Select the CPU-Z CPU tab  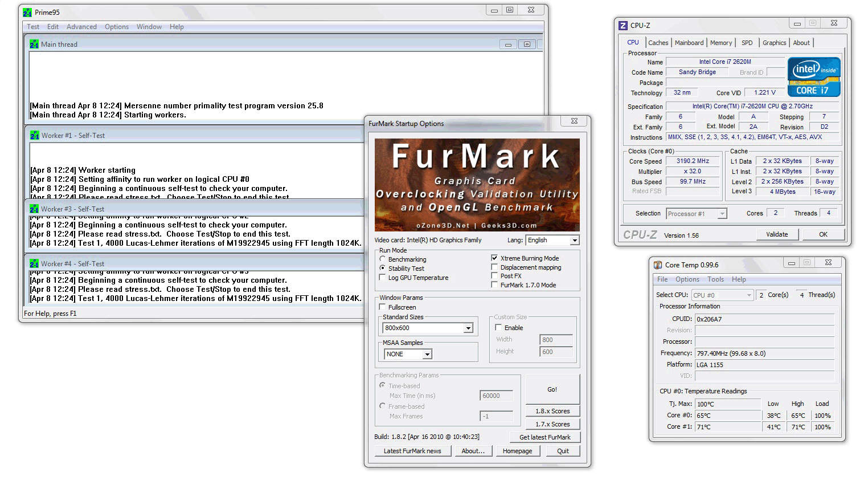[x=633, y=42]
